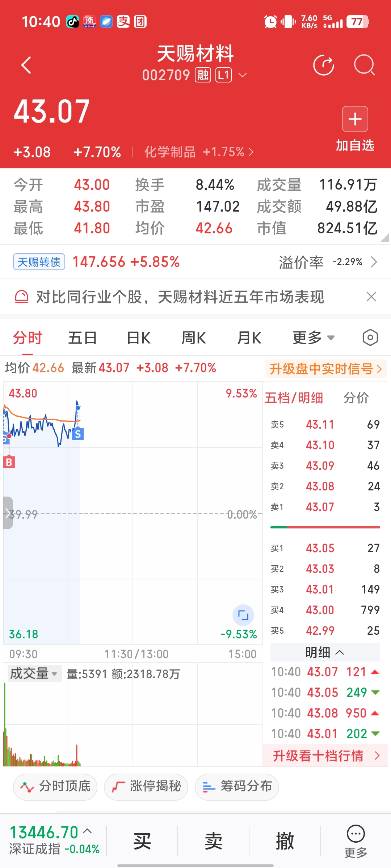Expand chart to fullscreen icon
The image size is (391, 868).
(243, 615)
